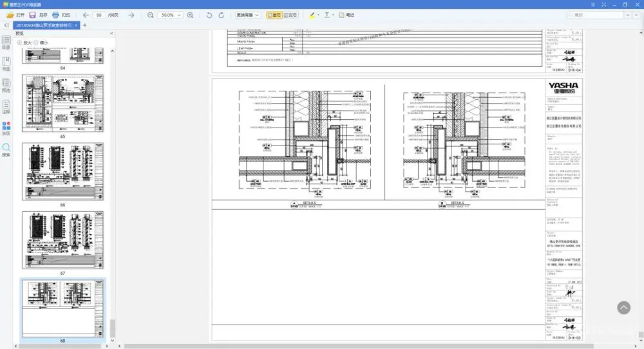This screenshot has height=349, width=644.
Task: Rotate page counterclockwise
Action: (x=209, y=15)
